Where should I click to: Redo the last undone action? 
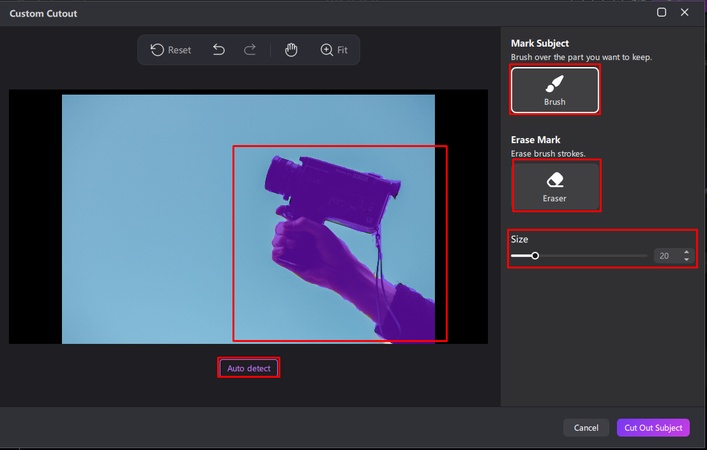[x=250, y=50]
